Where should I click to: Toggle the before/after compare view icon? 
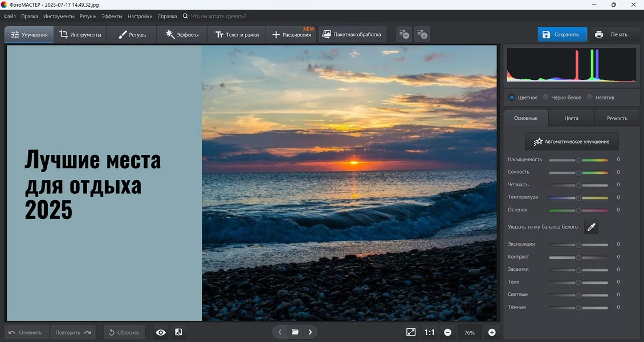tap(178, 332)
